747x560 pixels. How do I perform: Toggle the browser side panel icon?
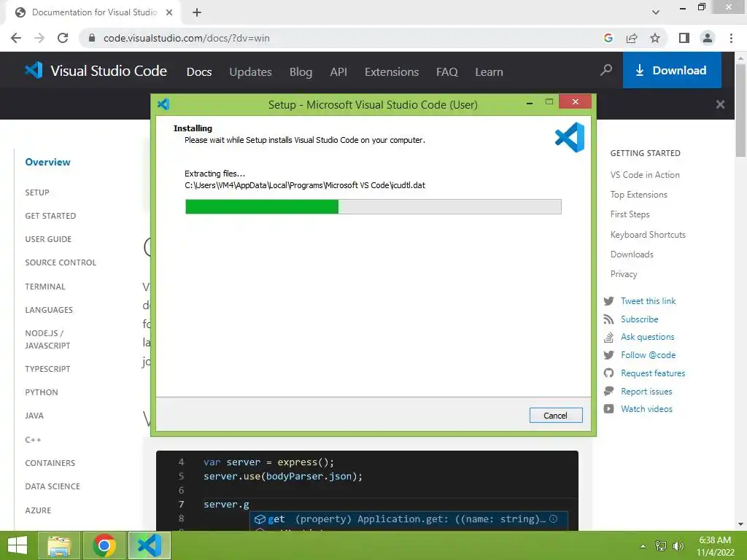point(684,38)
